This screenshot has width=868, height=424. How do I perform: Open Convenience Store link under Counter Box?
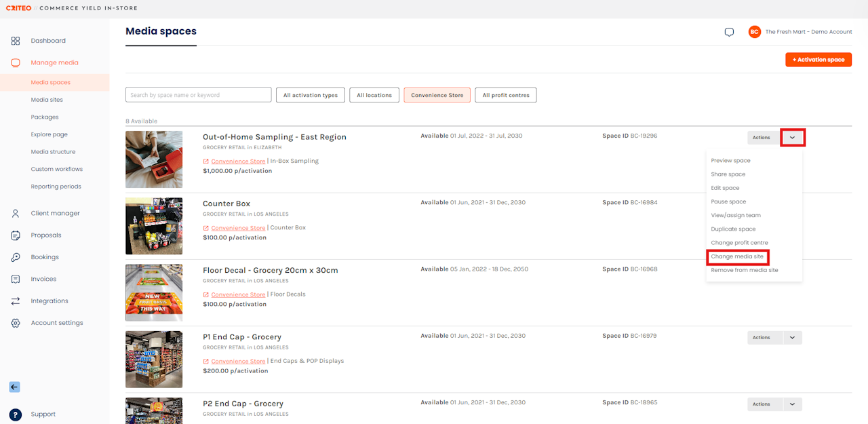[238, 228]
